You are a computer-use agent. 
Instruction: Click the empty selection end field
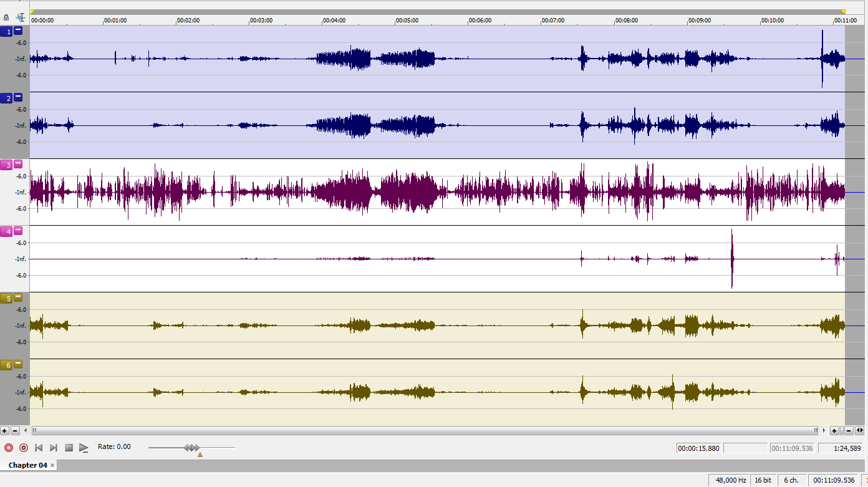pos(745,448)
